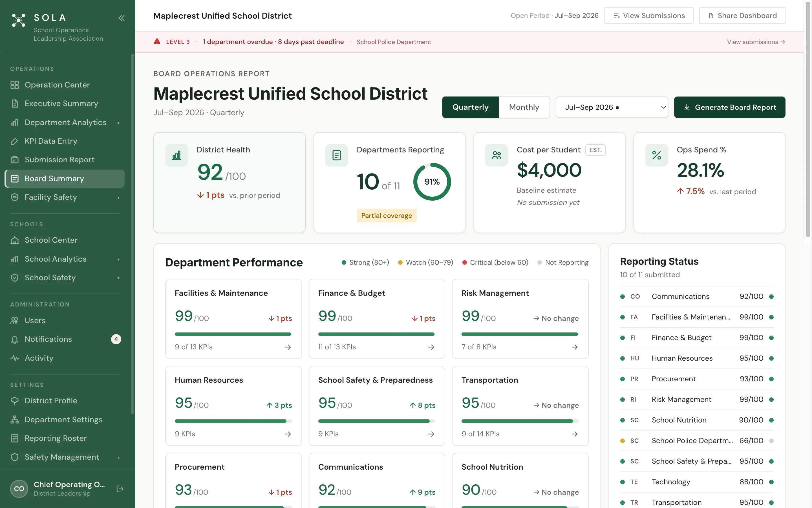Click the page vertical scrollbar
Screen dimensions: 812x508
(x=808, y=119)
